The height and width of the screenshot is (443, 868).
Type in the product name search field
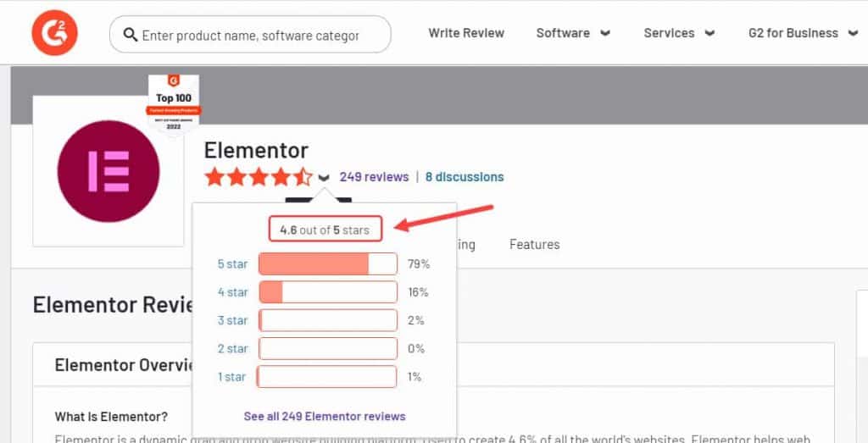tap(250, 35)
